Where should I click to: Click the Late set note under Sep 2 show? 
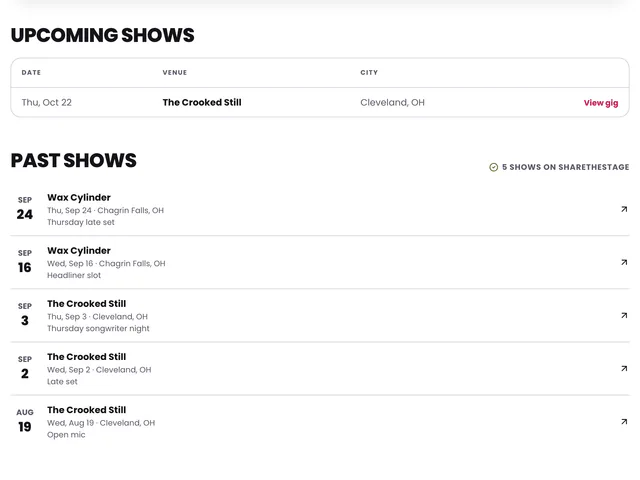point(62,382)
